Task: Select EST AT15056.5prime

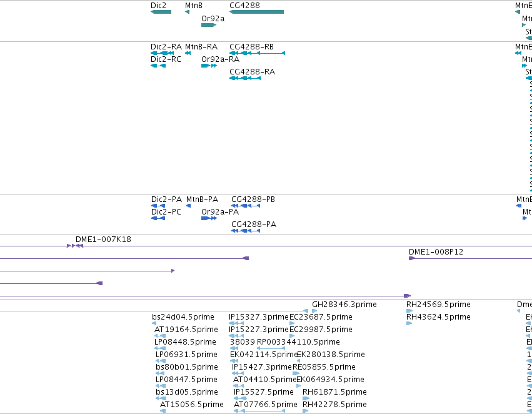Action: [192, 405]
